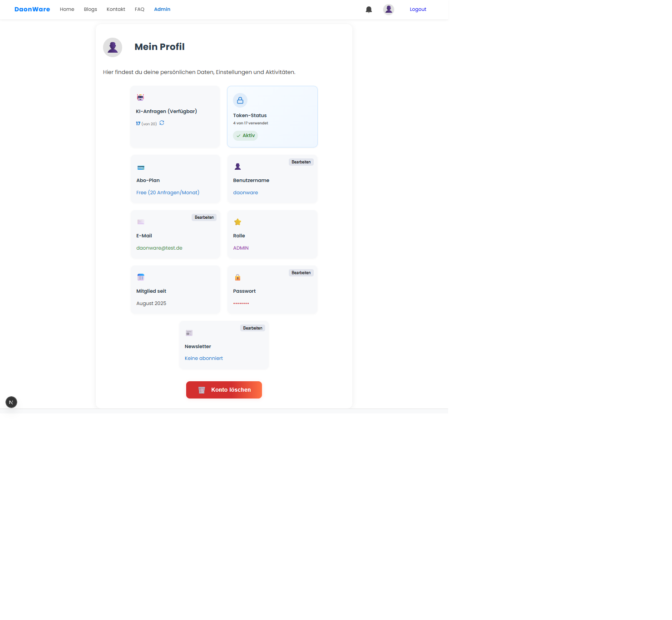Click the Logout link

[x=418, y=9]
